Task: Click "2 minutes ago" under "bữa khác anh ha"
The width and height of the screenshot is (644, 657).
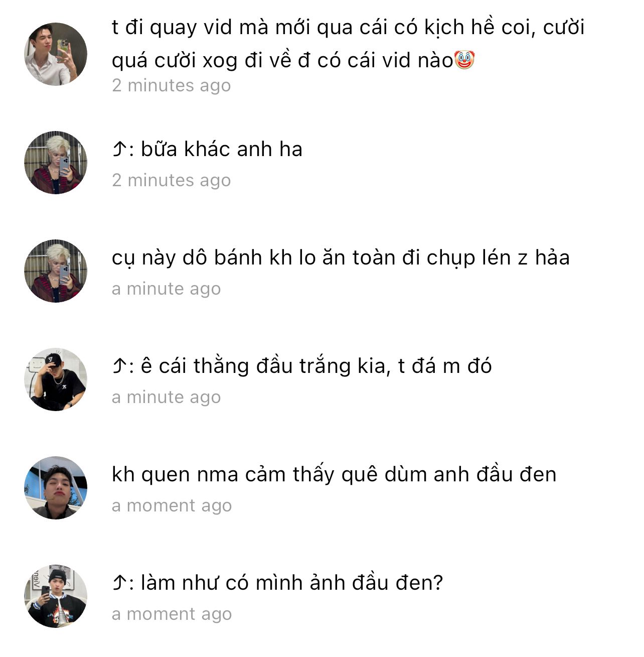Action: tap(172, 180)
